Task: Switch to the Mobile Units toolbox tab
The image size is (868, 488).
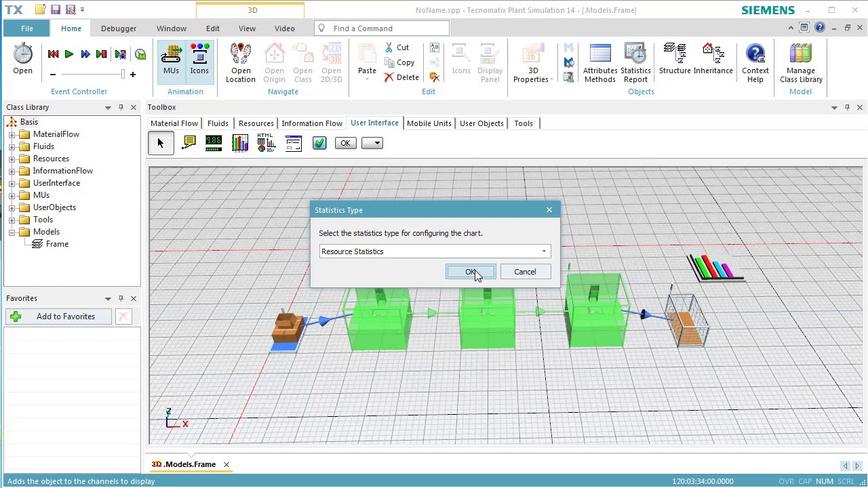Action: pos(429,123)
